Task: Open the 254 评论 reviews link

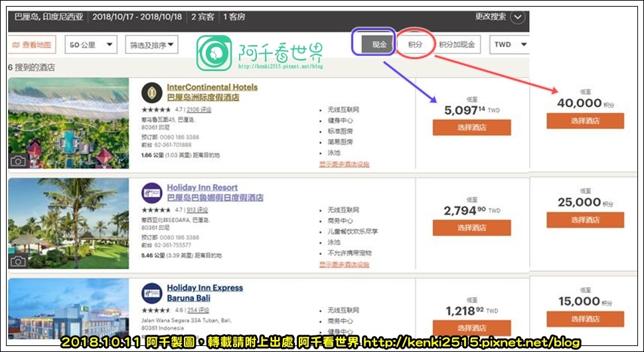Action: pos(198,310)
